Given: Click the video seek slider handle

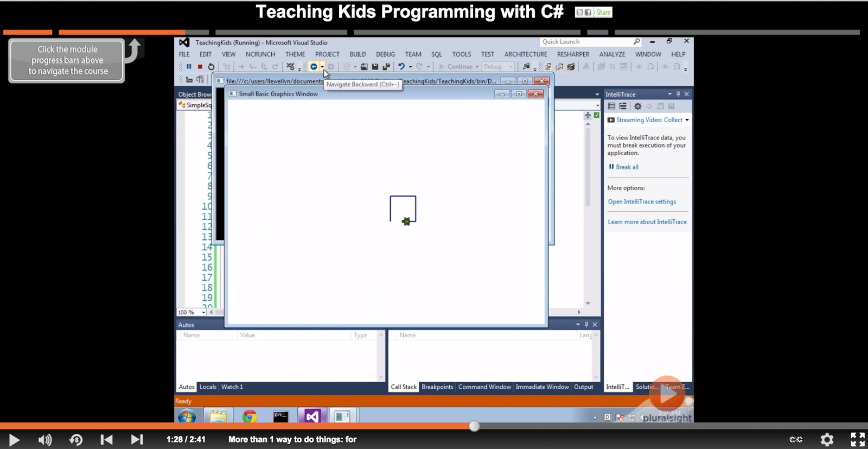Looking at the screenshot, I should (x=474, y=426).
